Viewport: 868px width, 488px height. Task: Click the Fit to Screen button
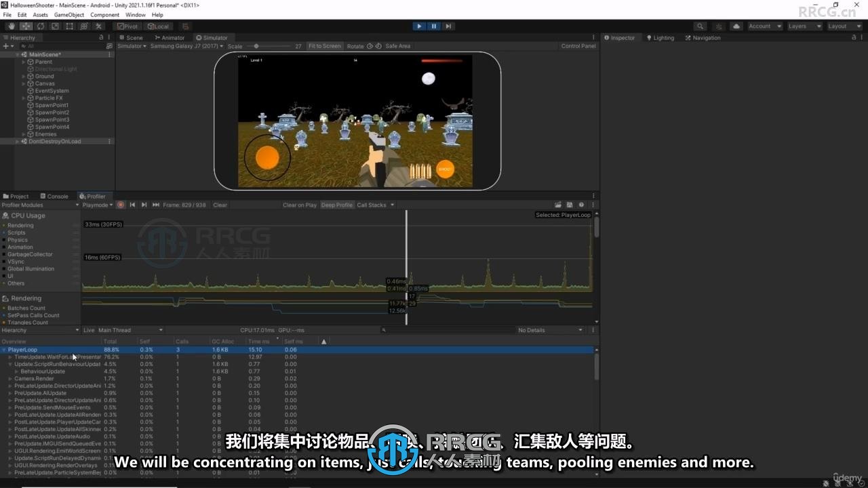click(x=324, y=46)
